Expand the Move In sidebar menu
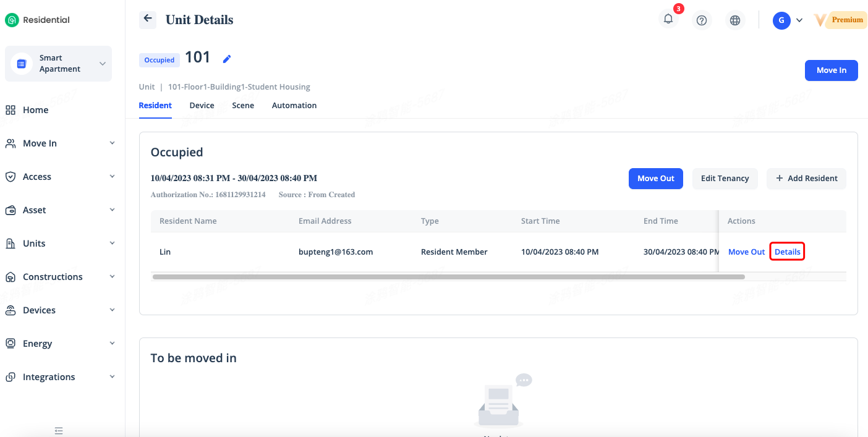The height and width of the screenshot is (437, 868). point(59,143)
